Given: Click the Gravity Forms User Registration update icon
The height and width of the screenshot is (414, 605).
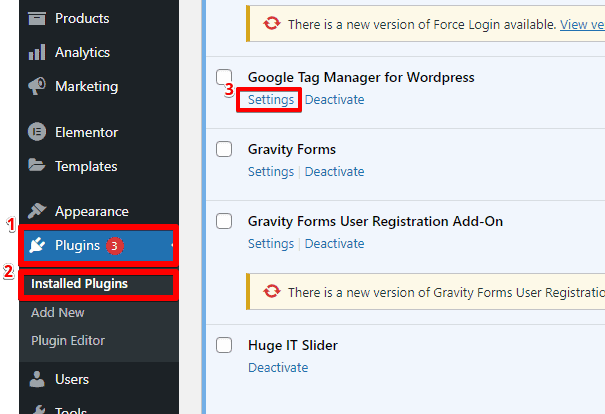Looking at the screenshot, I should [x=272, y=291].
